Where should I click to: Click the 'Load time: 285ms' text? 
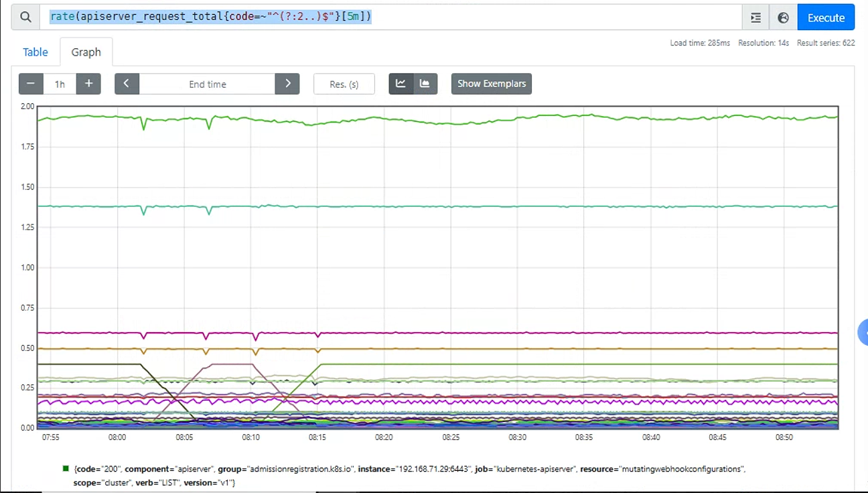[x=700, y=43]
